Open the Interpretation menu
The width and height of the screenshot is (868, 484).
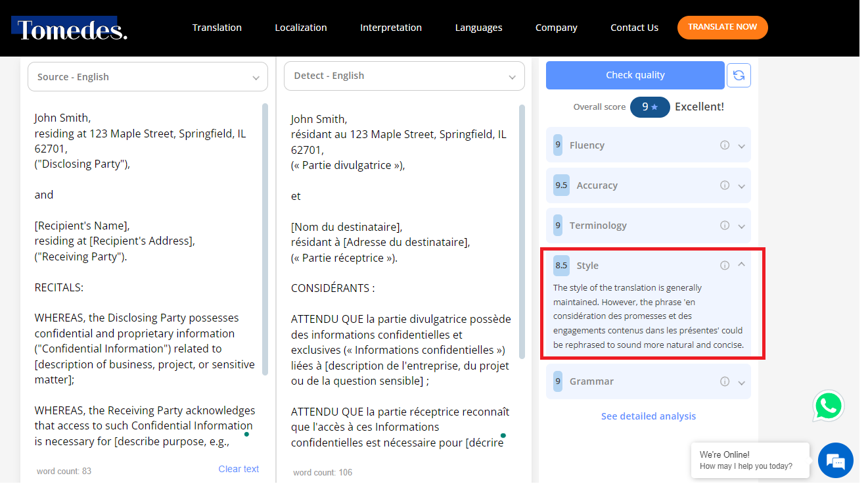pyautogui.click(x=391, y=28)
